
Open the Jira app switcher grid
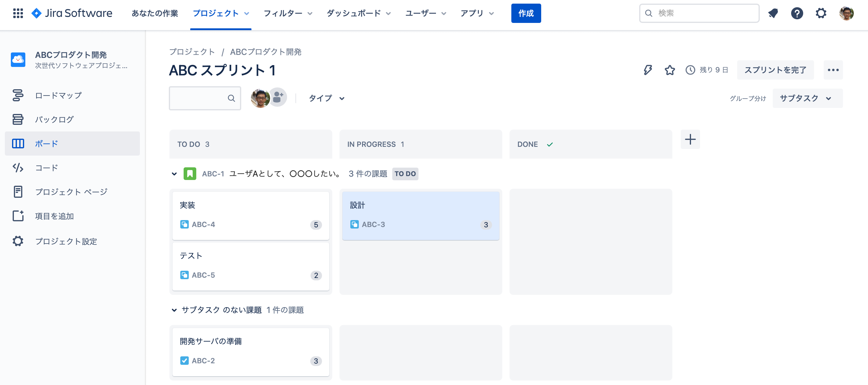18,13
